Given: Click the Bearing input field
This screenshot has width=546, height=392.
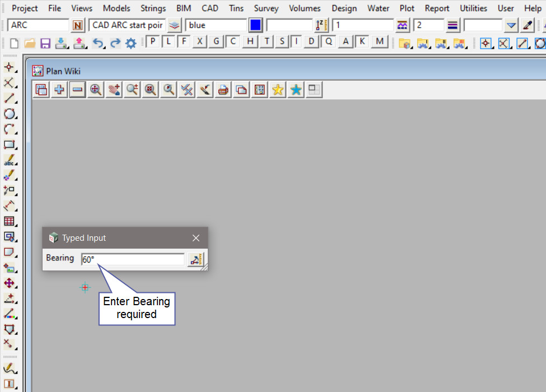Looking at the screenshot, I should [132, 259].
